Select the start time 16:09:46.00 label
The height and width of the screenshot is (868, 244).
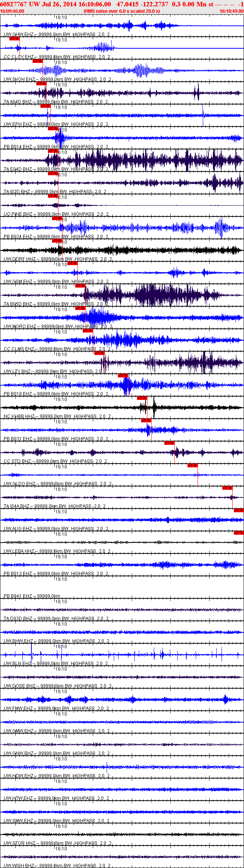pyautogui.click(x=12, y=11)
